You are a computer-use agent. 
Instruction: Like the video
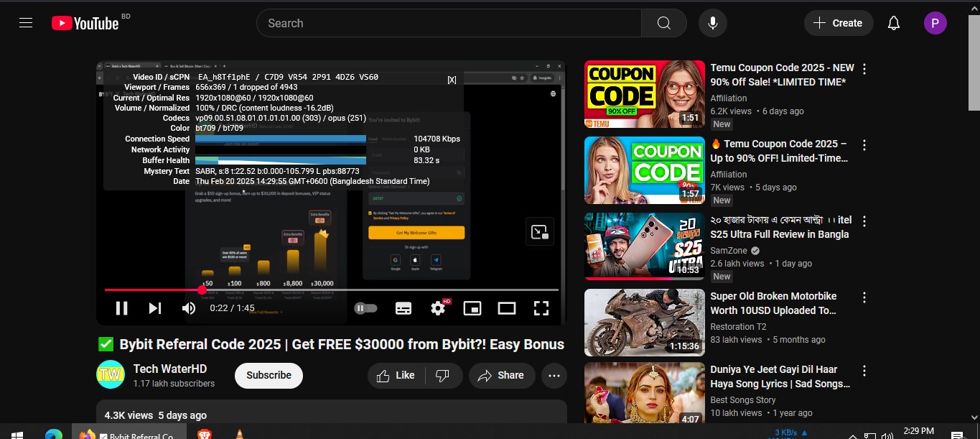[396, 375]
